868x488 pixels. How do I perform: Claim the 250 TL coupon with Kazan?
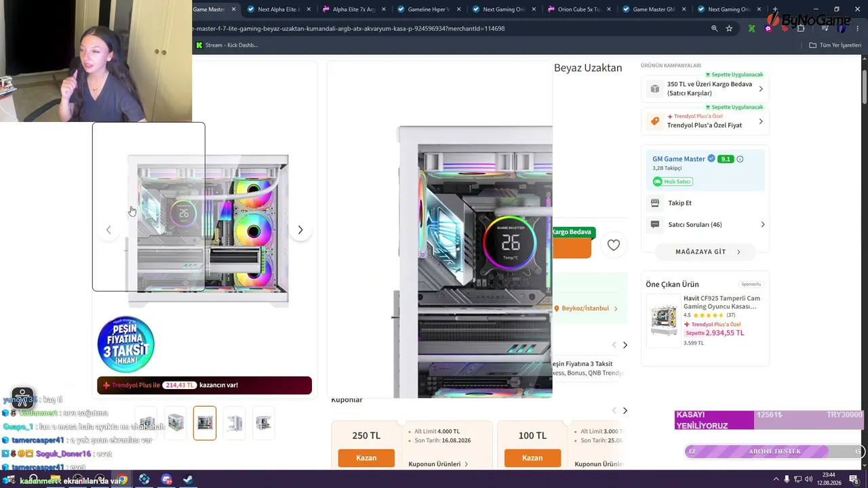[366, 458]
